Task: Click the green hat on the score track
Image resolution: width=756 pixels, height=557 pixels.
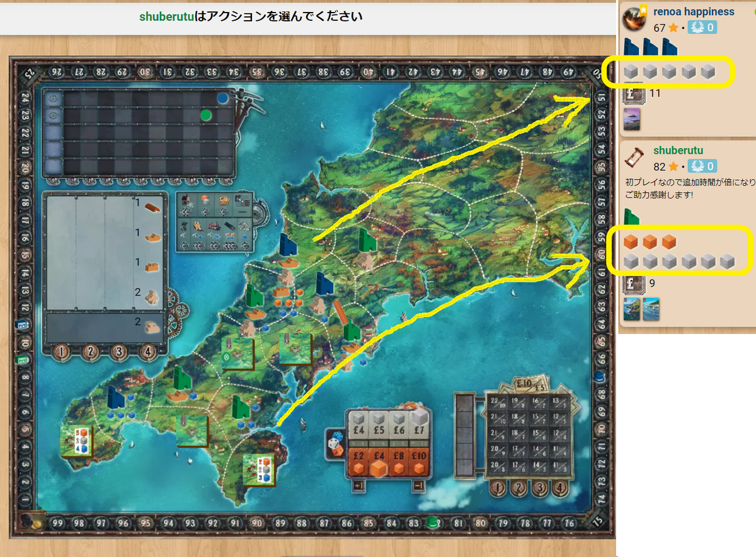Action: (x=432, y=522)
